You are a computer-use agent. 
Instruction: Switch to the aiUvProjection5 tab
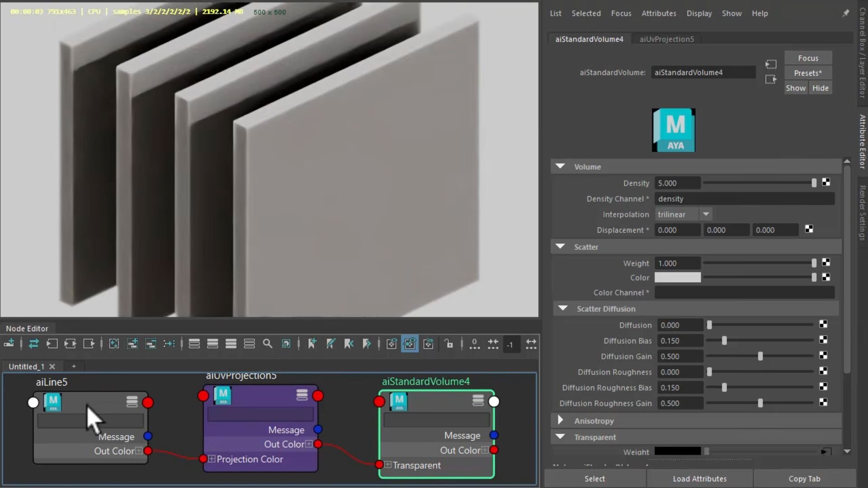tap(666, 39)
